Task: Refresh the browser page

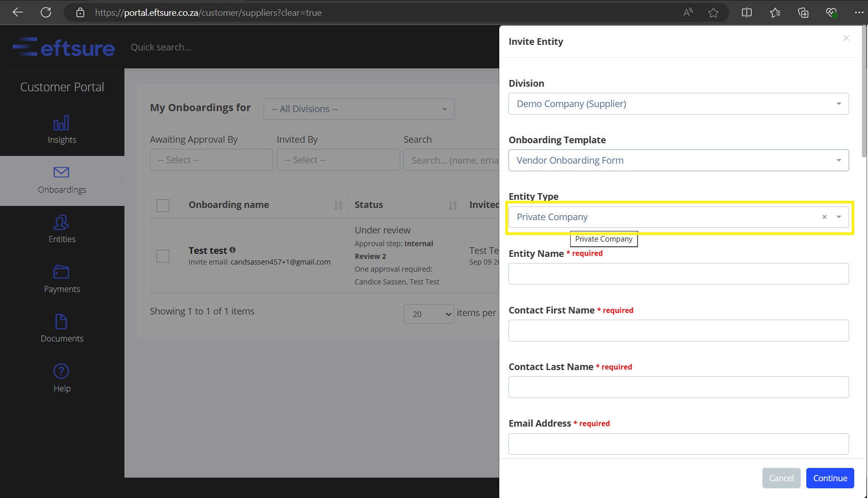Action: point(46,12)
